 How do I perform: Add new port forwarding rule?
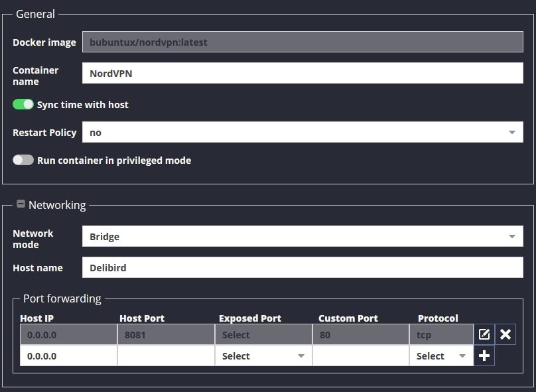coord(484,356)
